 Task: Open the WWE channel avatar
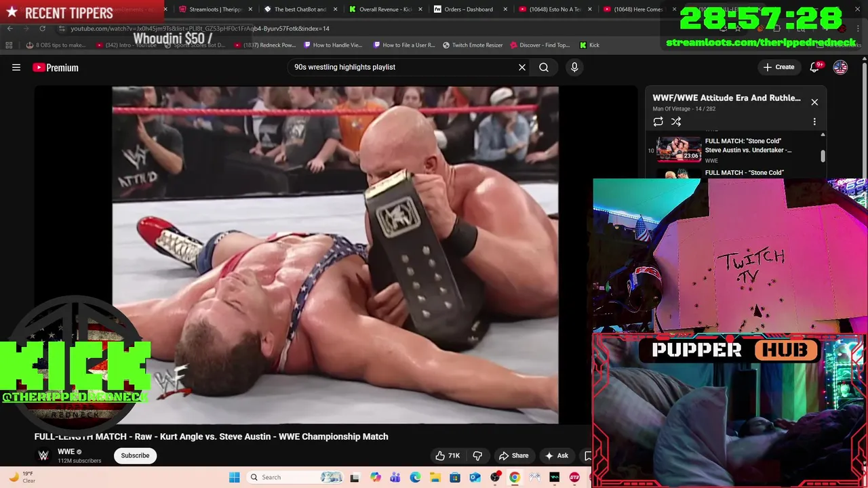tap(43, 455)
